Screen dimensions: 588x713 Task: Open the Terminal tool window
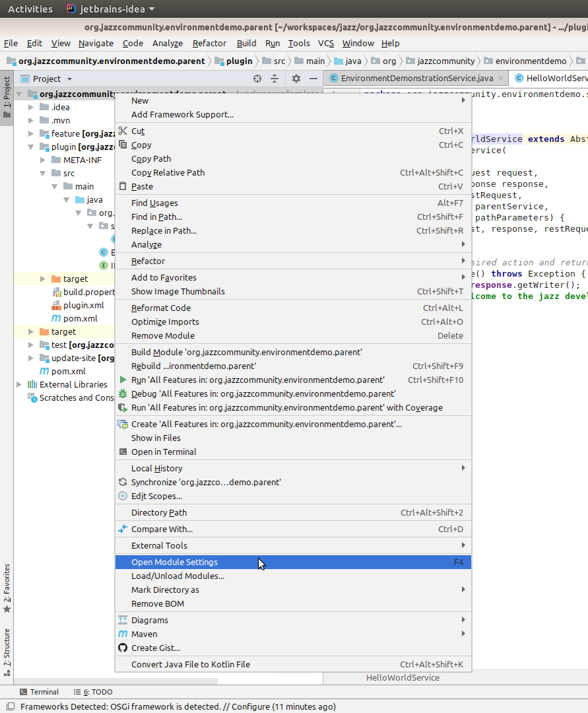point(40,692)
